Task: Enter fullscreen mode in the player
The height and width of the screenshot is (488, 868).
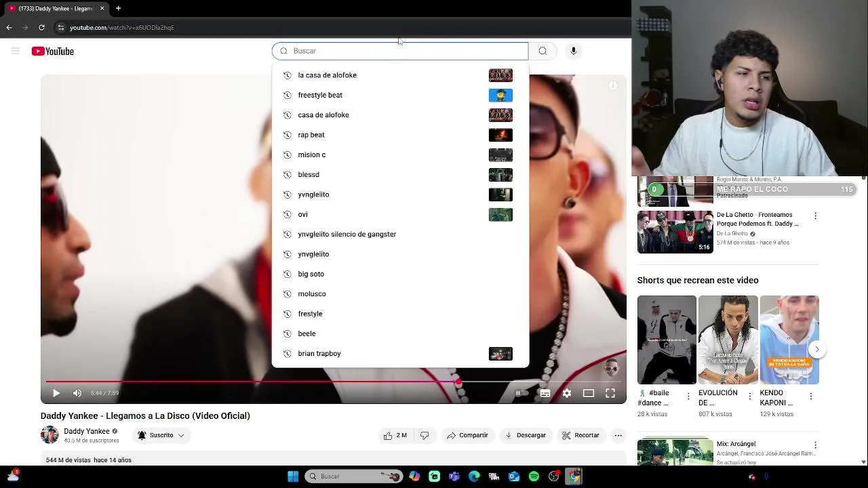Action: pyautogui.click(x=610, y=393)
